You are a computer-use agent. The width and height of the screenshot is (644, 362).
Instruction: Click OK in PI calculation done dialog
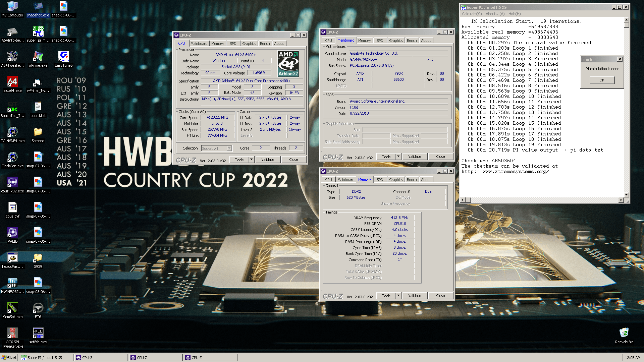click(x=602, y=80)
